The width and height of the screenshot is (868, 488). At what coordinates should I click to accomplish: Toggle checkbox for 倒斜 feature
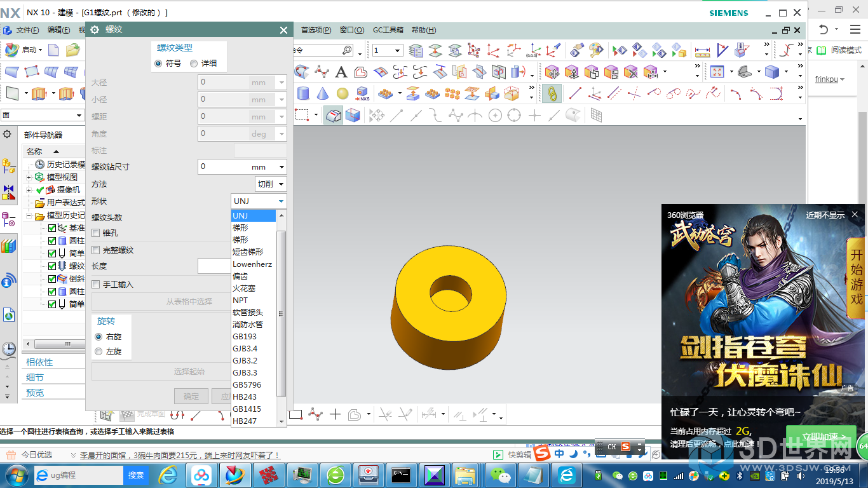tap(53, 279)
